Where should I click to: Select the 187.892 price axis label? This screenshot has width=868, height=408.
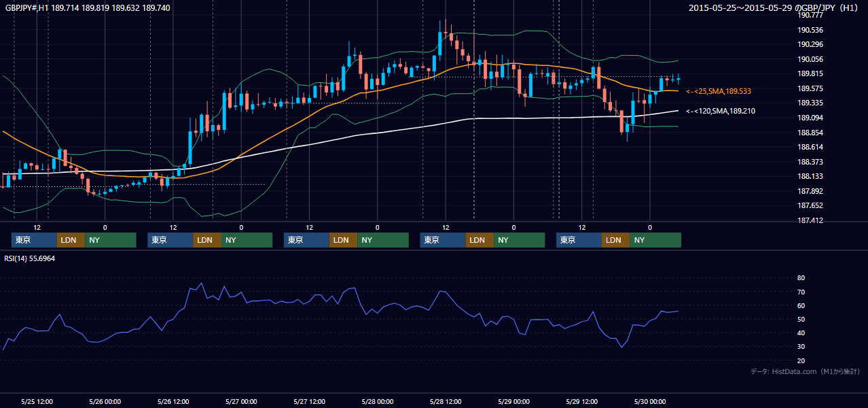pos(810,191)
